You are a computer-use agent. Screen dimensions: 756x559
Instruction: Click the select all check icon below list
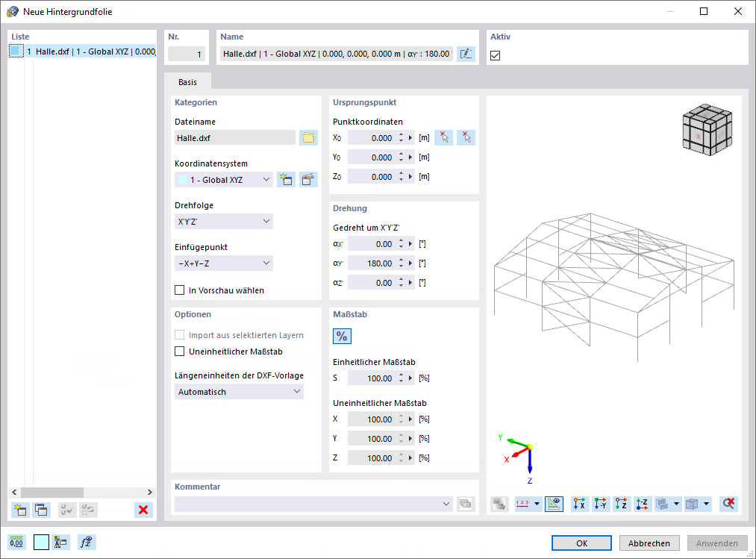(x=67, y=510)
